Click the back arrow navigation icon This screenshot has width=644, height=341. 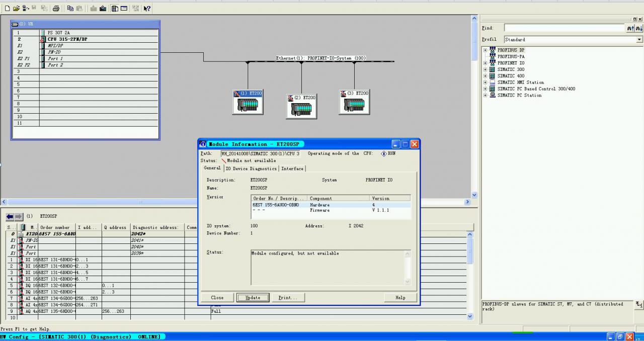click(x=10, y=216)
